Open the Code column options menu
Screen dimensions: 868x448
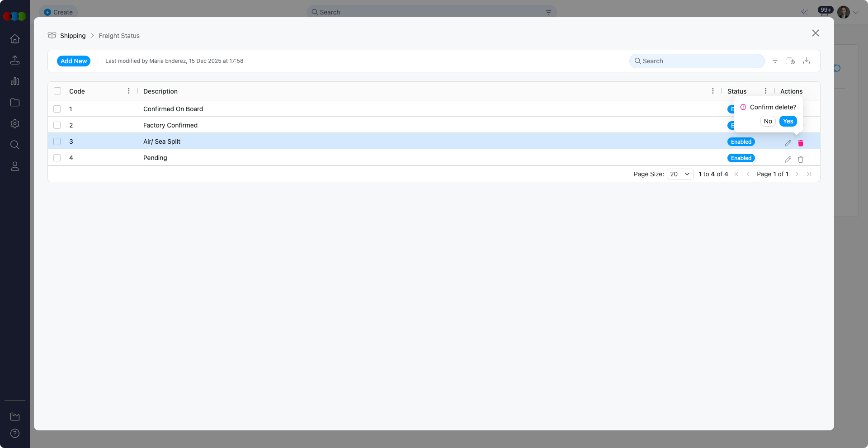pos(129,91)
